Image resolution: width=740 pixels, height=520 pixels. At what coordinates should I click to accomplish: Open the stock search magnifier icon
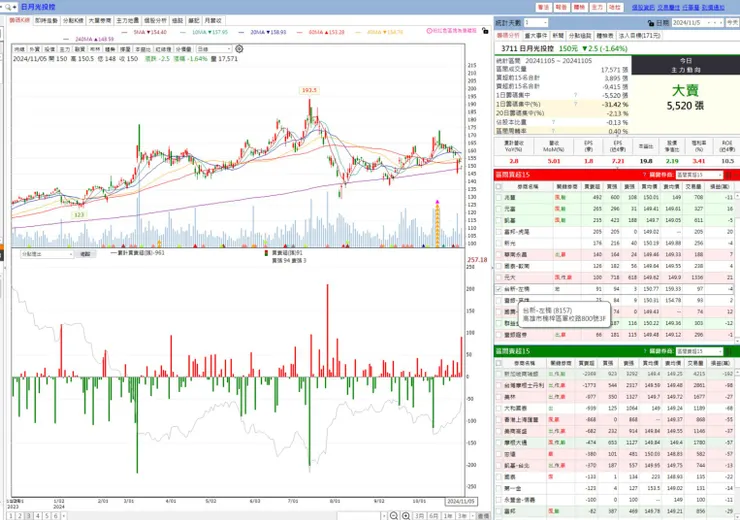tap(8, 7)
